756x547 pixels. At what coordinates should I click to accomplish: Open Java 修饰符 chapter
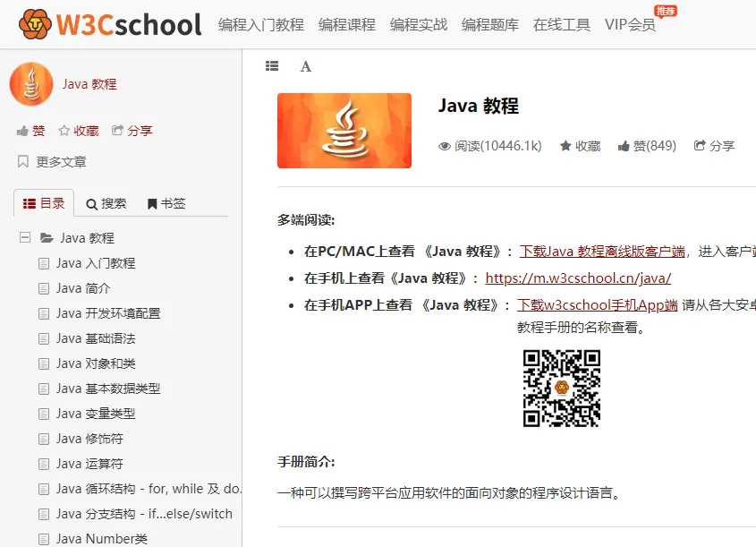(x=89, y=439)
